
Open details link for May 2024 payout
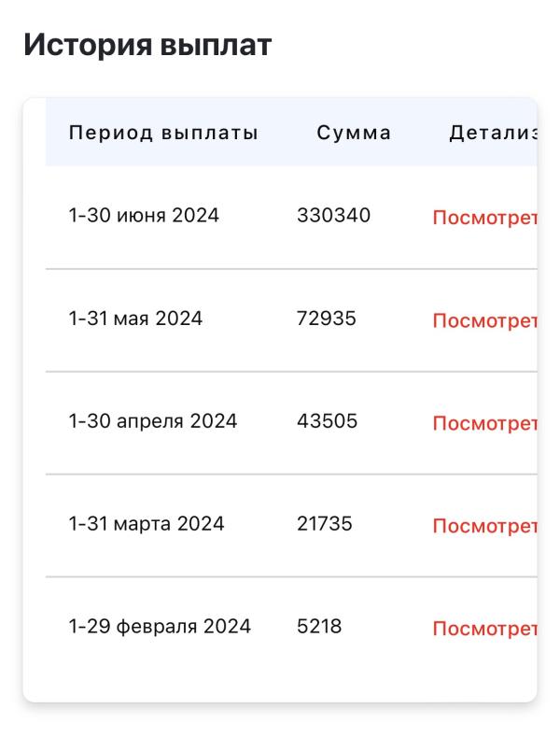(484, 320)
